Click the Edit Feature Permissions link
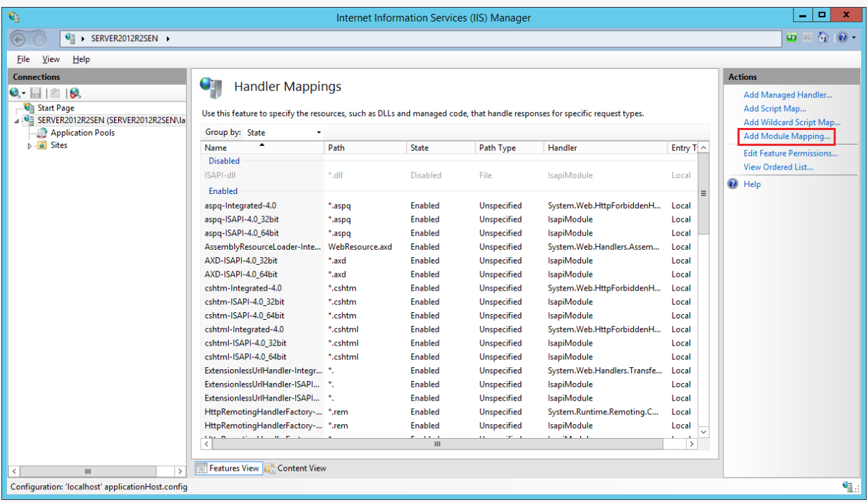 click(x=790, y=153)
